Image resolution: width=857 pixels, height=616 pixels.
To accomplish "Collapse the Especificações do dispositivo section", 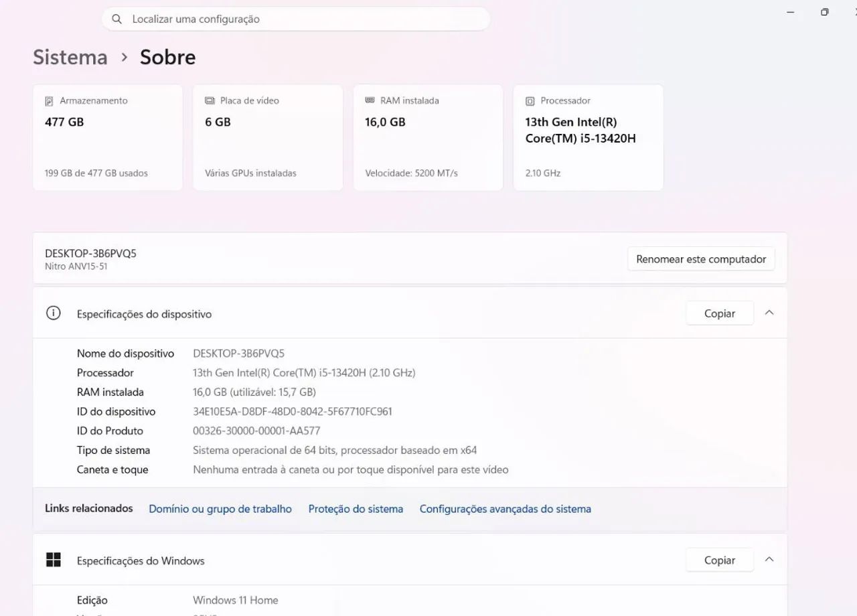I will pyautogui.click(x=769, y=313).
